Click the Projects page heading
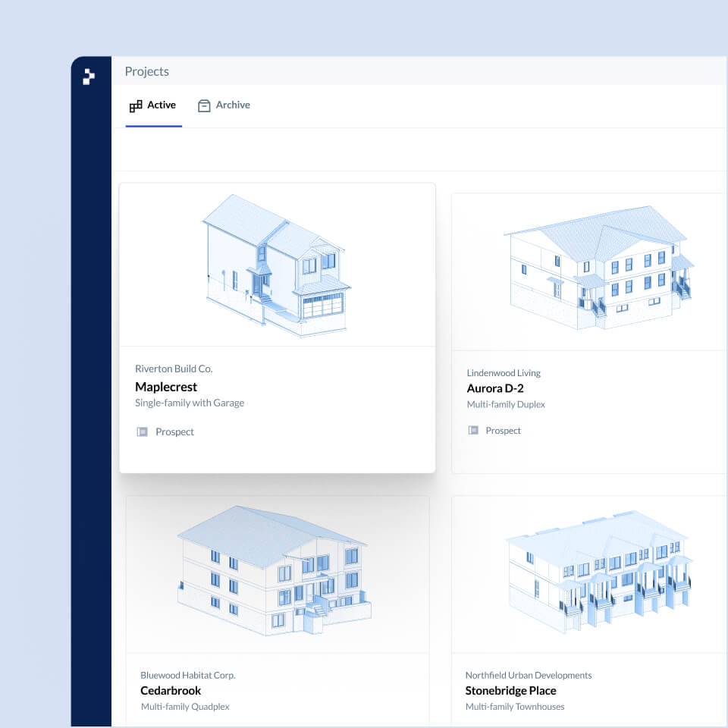The height and width of the screenshot is (728, 728). [146, 71]
